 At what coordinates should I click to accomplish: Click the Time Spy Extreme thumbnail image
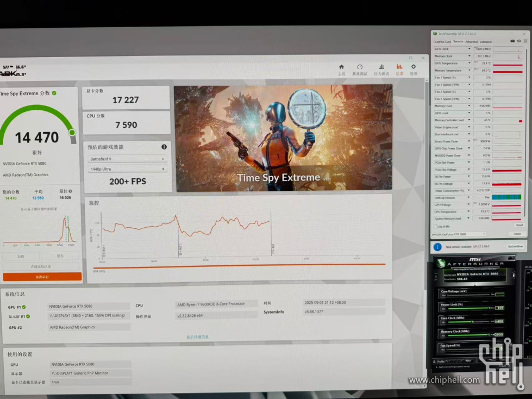click(x=283, y=138)
